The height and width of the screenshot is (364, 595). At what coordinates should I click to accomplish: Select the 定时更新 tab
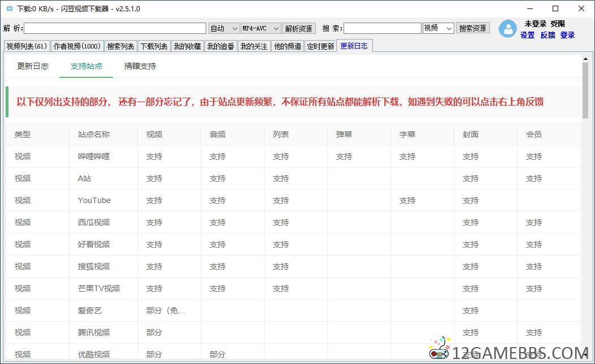pyautogui.click(x=320, y=46)
